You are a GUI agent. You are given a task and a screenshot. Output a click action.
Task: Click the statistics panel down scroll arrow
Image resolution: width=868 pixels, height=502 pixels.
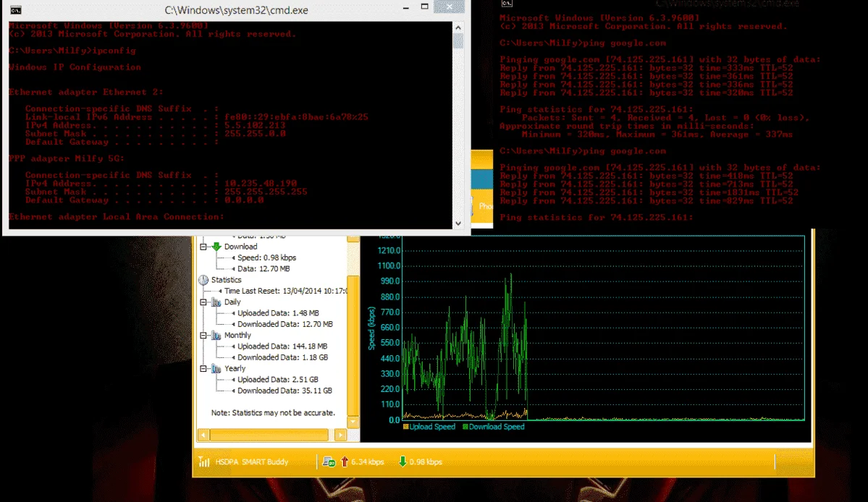click(353, 422)
